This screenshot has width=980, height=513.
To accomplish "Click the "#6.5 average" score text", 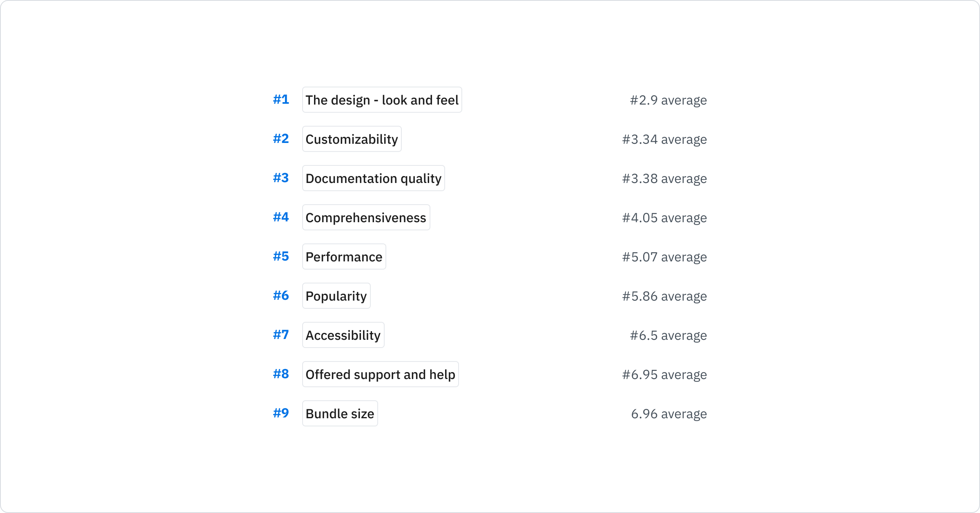I will [x=668, y=335].
